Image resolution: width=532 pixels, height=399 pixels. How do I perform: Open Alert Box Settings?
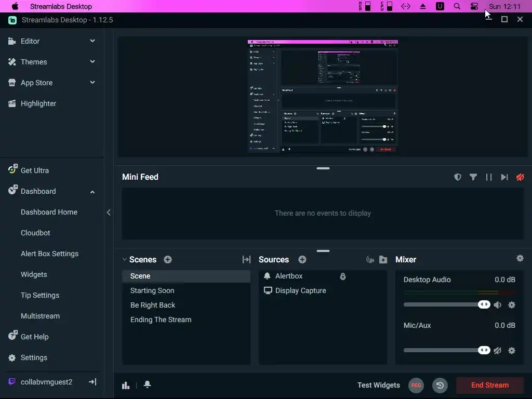tap(49, 254)
